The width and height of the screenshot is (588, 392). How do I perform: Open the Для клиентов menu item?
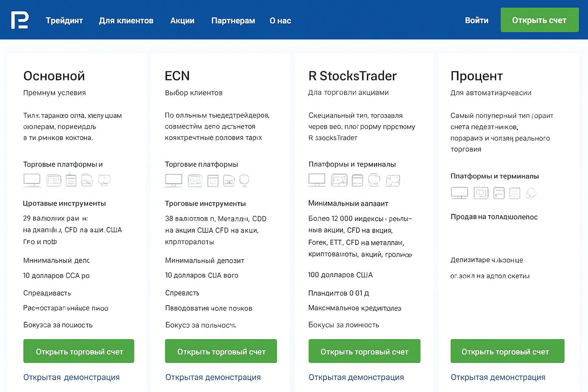point(126,21)
